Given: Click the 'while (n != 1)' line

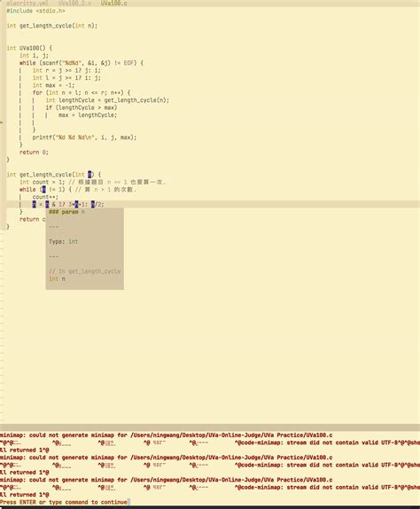Looking at the screenshot, I should [78, 190].
